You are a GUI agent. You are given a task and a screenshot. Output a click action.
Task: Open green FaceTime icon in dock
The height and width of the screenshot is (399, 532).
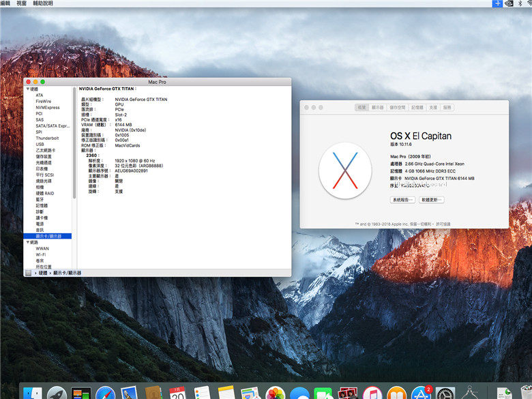[323, 394]
